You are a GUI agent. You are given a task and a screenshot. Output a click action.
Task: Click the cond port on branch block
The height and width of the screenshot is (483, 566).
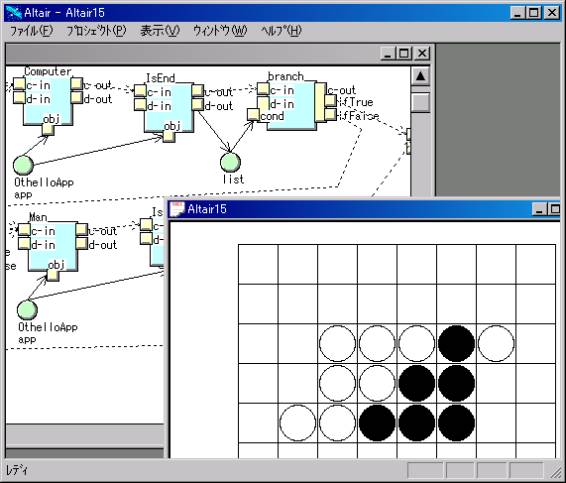[x=253, y=115]
